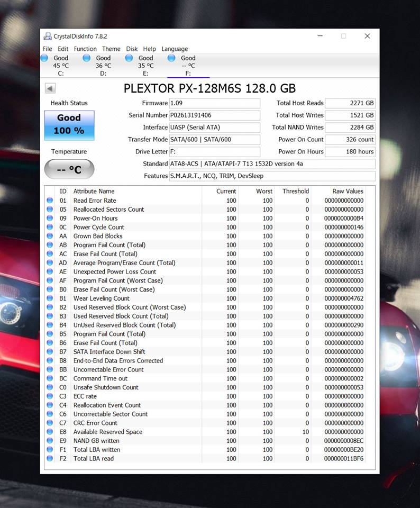Click the temperature -- °C indicator
Image resolution: width=420 pixels, height=508 pixels.
coord(69,169)
